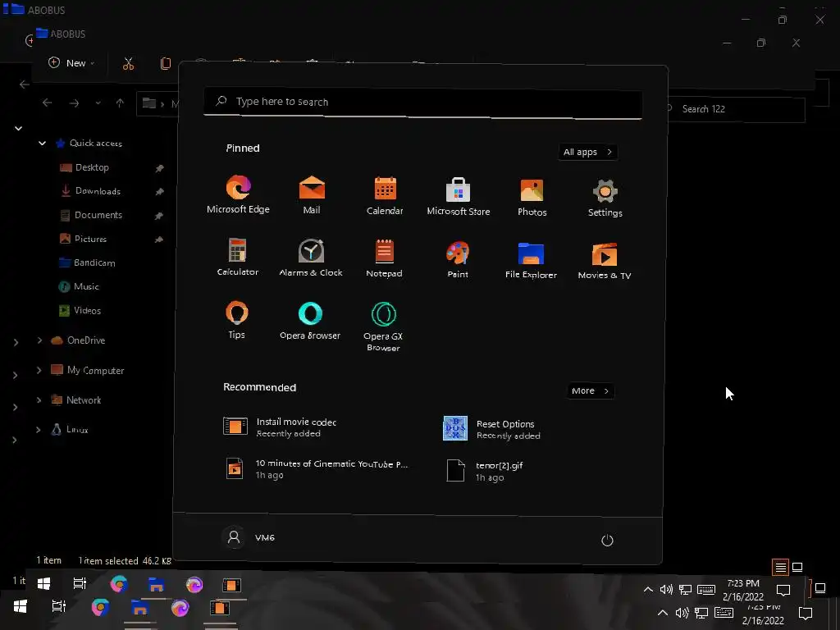Open Settings gear in Start menu
This screenshot has height=630, width=840.
tap(605, 198)
